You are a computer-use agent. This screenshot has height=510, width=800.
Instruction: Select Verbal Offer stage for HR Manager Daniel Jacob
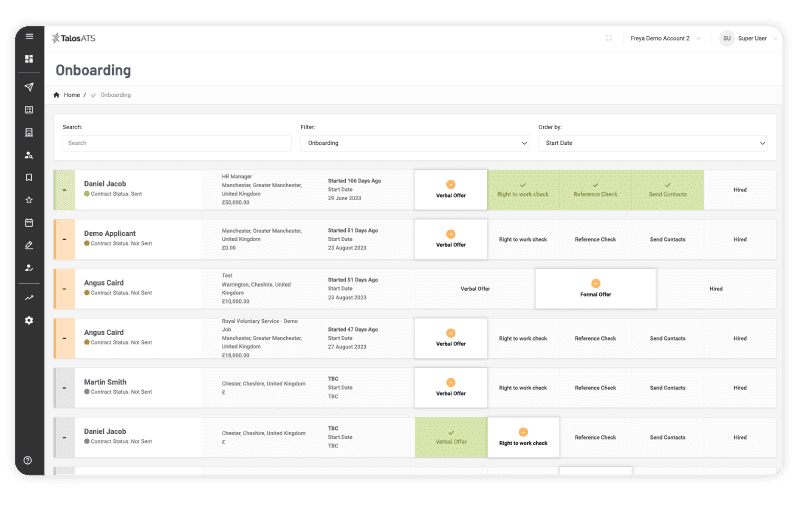pos(451,190)
